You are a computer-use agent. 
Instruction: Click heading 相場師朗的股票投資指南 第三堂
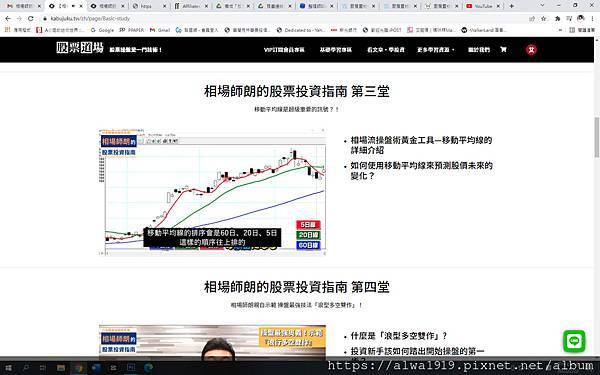tap(297, 91)
